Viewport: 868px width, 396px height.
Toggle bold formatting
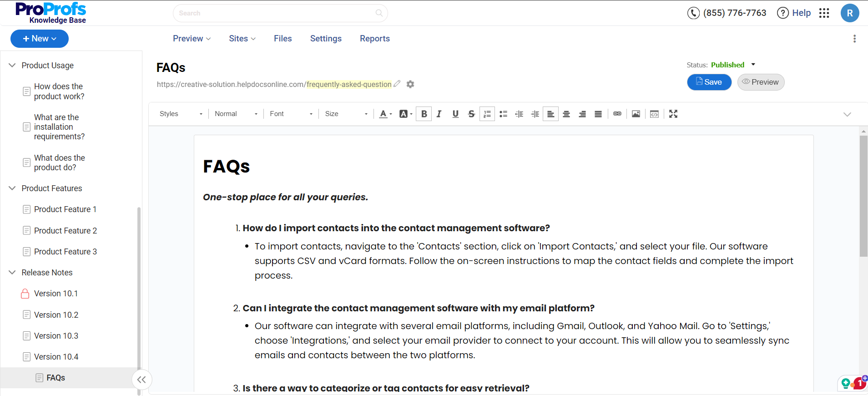tap(424, 114)
